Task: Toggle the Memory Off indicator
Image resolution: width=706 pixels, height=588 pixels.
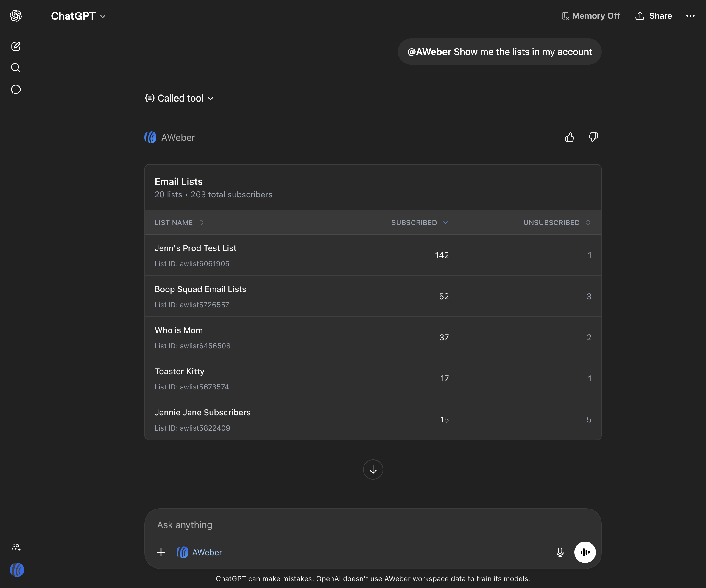Action: pos(591,16)
